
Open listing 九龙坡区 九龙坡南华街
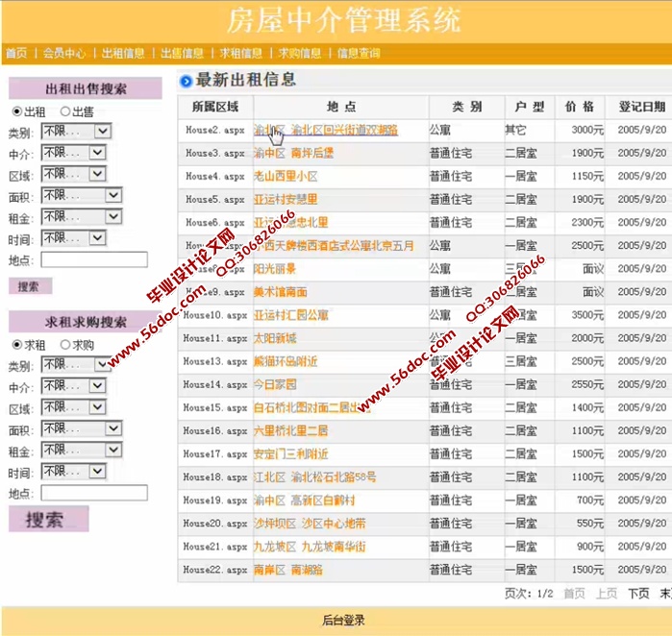tap(310, 546)
